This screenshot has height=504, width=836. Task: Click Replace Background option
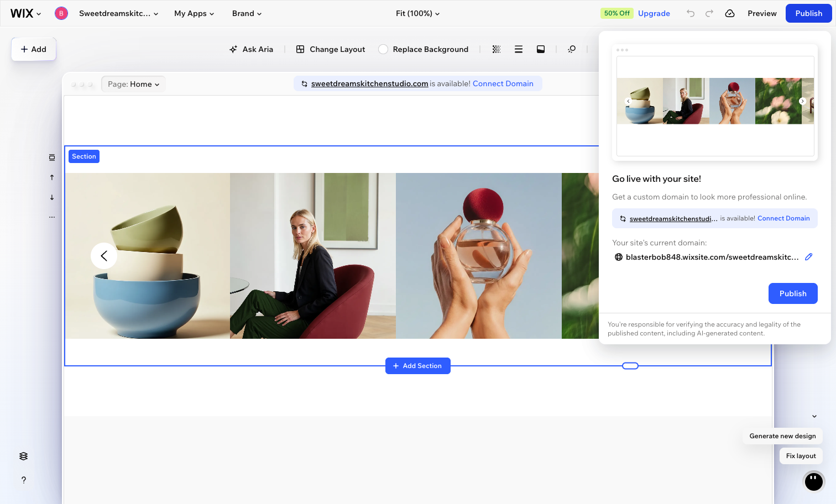tap(430, 49)
